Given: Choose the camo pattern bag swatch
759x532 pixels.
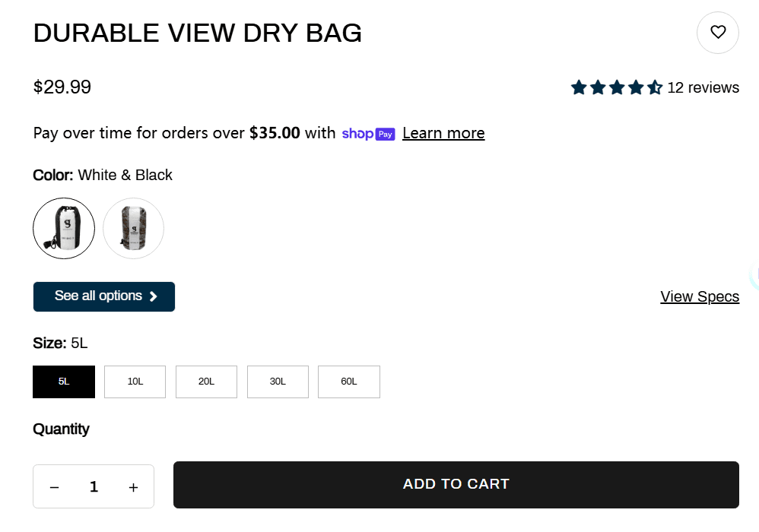Looking at the screenshot, I should (133, 228).
